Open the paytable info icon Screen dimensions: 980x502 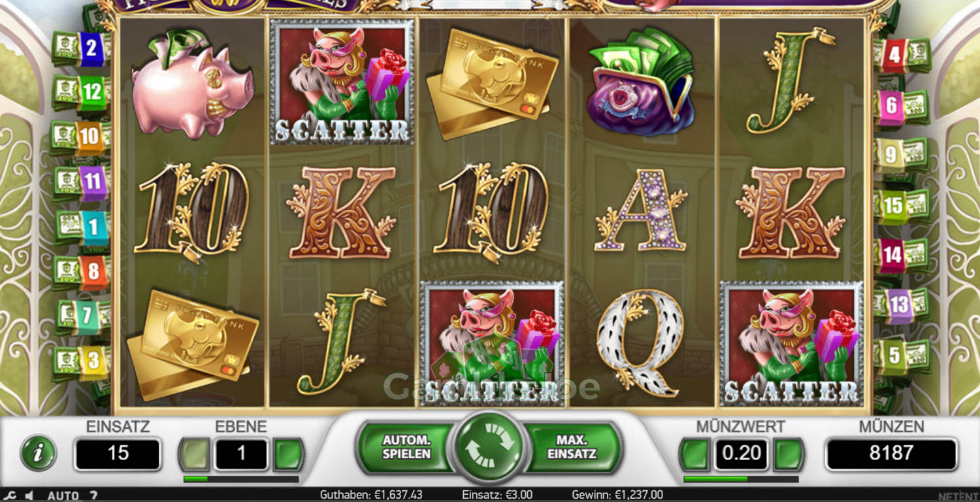pyautogui.click(x=39, y=454)
